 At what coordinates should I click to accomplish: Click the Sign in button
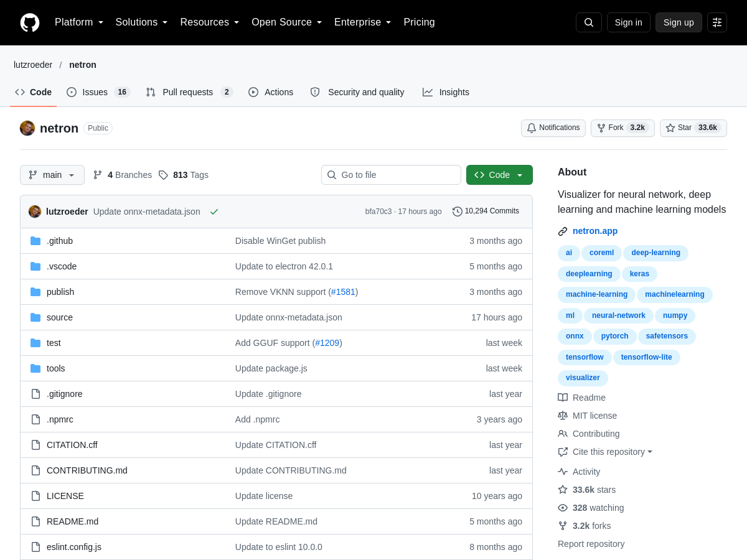point(629,22)
